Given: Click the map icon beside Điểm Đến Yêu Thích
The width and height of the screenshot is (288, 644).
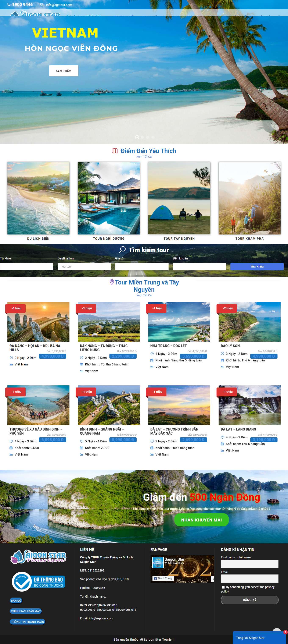Looking at the screenshot, I should (x=115, y=151).
